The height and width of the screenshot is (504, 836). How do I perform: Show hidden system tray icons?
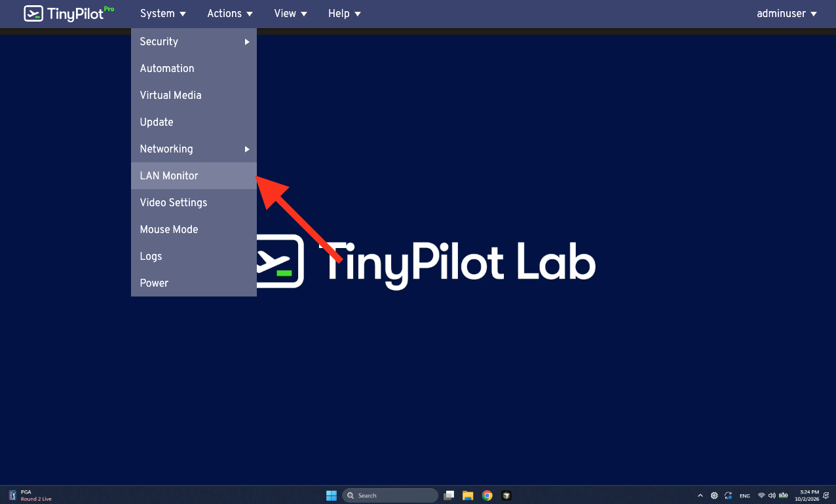pos(700,495)
